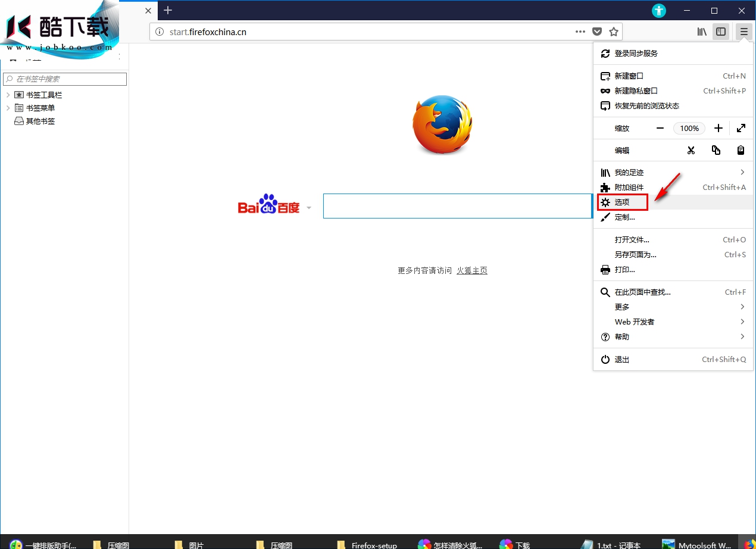Screen dimensions: 756x549
Task: Switch to 怎样清除火狐... taskbar window
Action: tap(450, 544)
